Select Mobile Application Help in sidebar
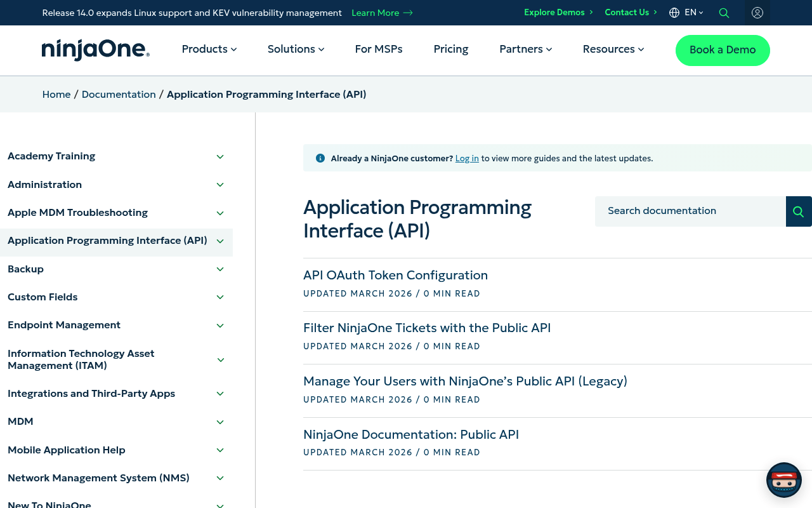Screen dimensions: 812x508 click(67, 450)
